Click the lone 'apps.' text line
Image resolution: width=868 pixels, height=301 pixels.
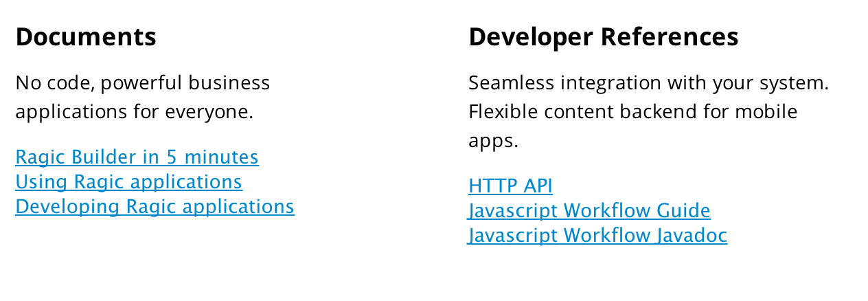(493, 141)
